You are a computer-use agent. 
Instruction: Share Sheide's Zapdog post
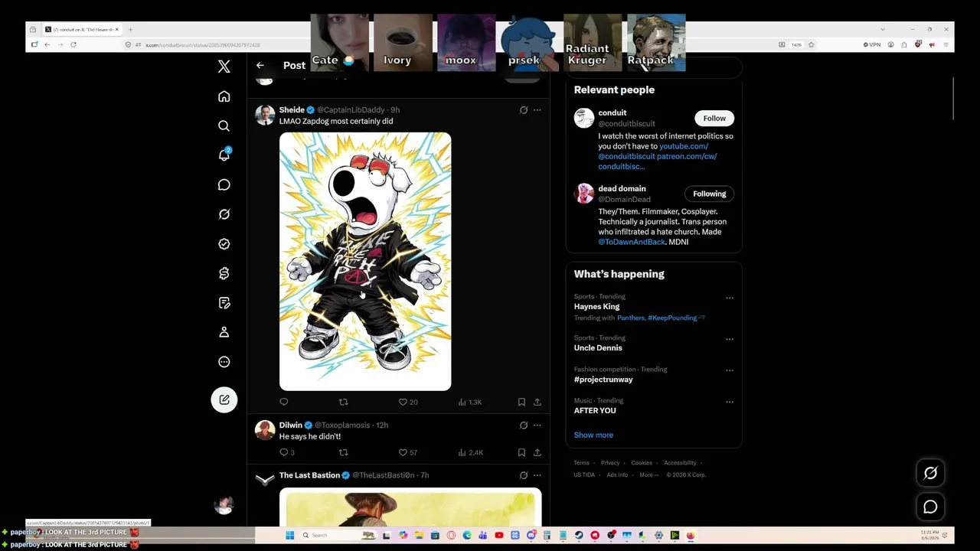537,402
